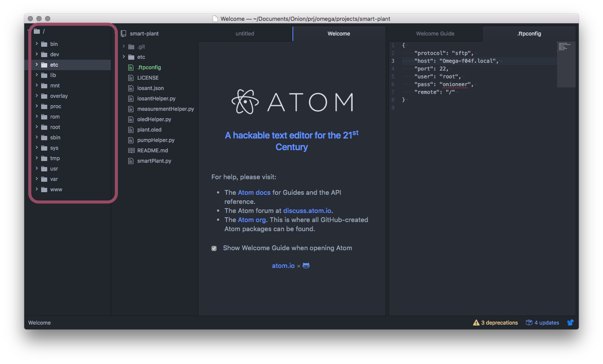Image resolution: width=603 pixels, height=364 pixels.
Task: Open plant.oled file
Action: (149, 130)
